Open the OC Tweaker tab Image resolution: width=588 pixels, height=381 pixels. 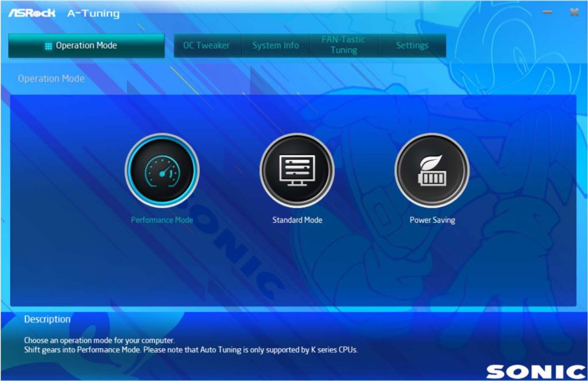pyautogui.click(x=207, y=45)
